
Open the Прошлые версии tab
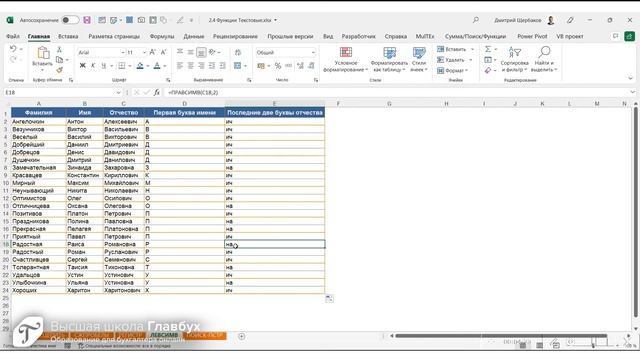pos(290,36)
